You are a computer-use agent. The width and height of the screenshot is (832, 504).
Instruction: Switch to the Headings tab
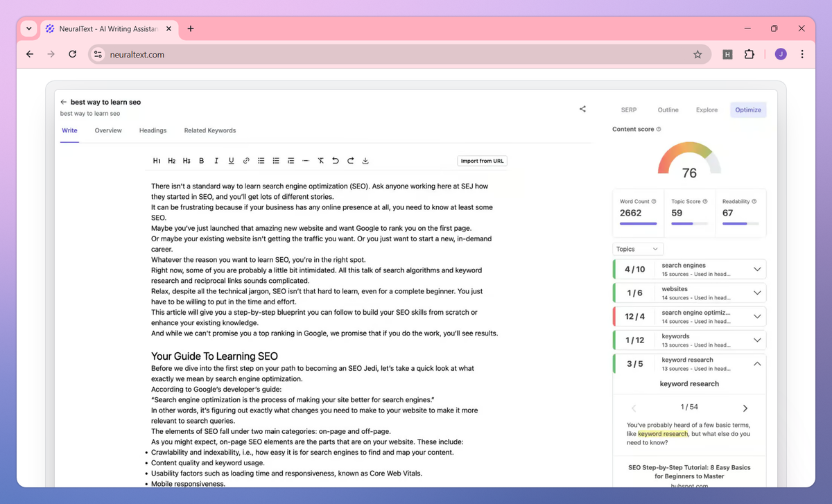tap(153, 130)
